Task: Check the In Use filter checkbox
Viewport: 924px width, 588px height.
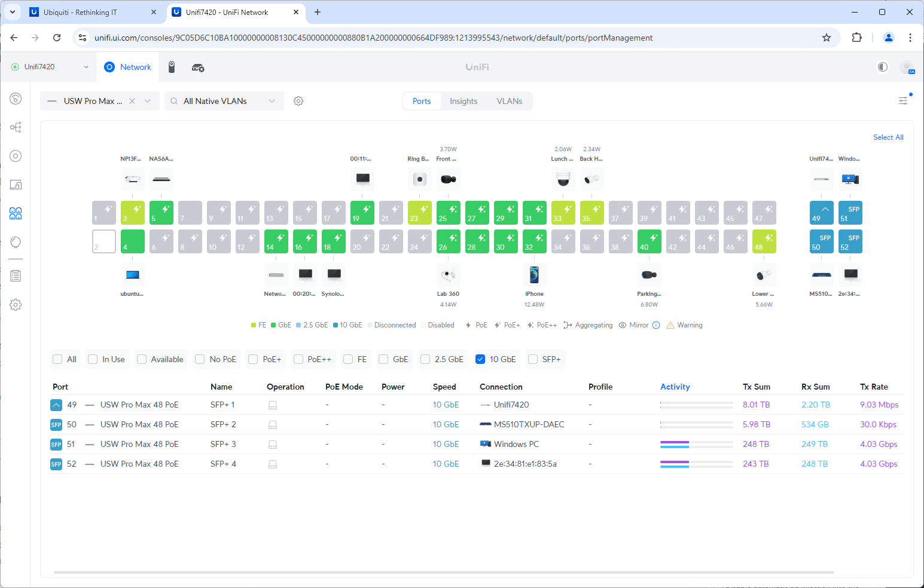Action: point(93,359)
